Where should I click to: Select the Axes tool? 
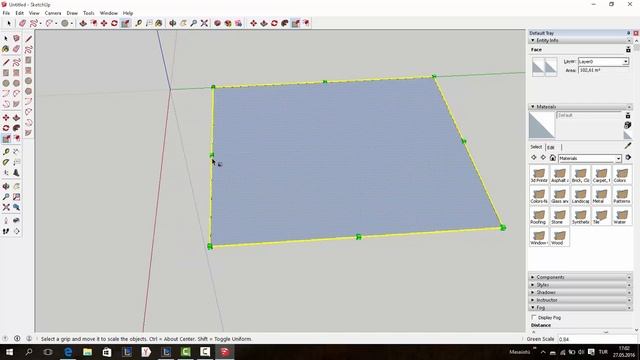[6, 173]
